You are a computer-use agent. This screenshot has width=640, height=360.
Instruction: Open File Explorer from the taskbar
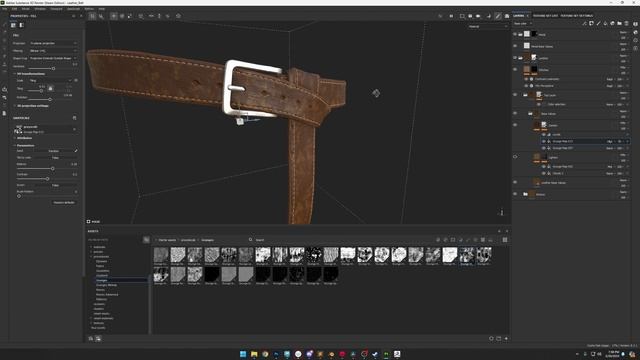[254, 354]
